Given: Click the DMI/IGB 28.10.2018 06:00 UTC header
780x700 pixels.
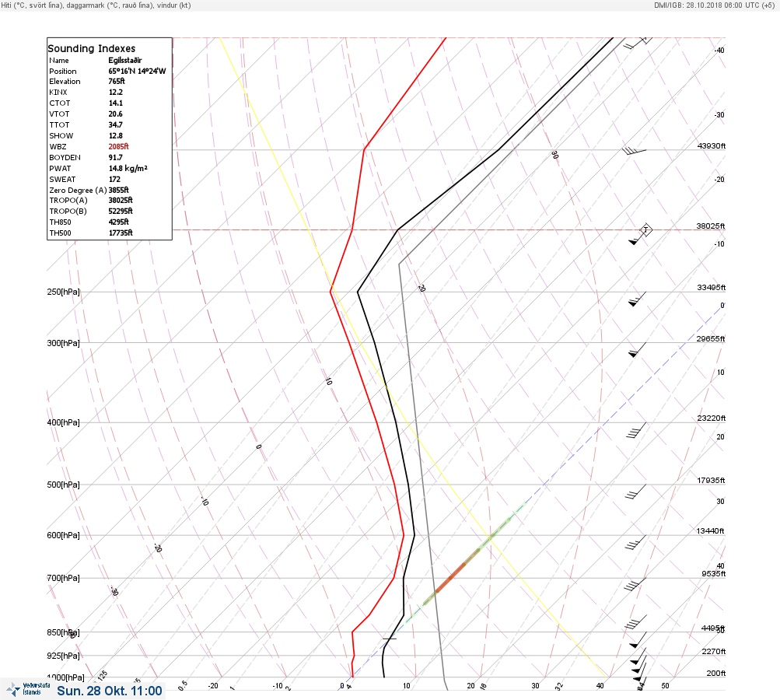Looking at the screenshot, I should [x=715, y=5].
